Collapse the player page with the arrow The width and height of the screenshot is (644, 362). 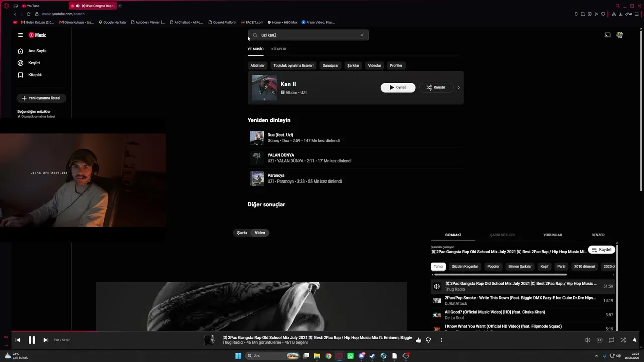pyautogui.click(x=635, y=340)
